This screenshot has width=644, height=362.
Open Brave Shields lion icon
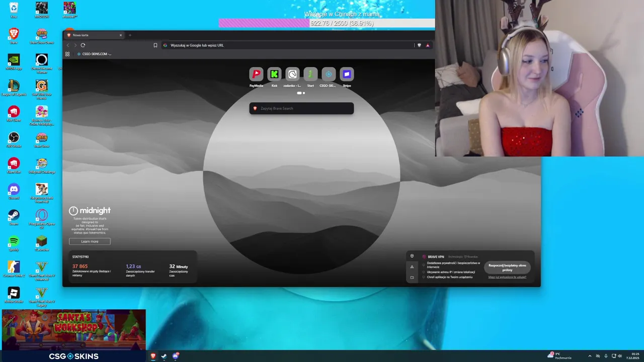(419, 45)
